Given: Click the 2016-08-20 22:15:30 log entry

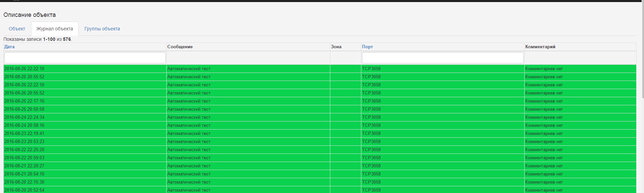Looking at the screenshot, I should point(24,182).
